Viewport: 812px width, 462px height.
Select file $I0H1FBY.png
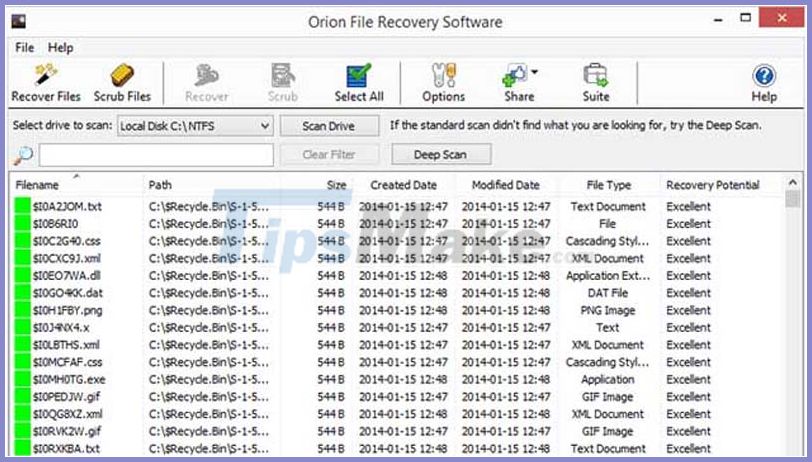click(x=67, y=310)
